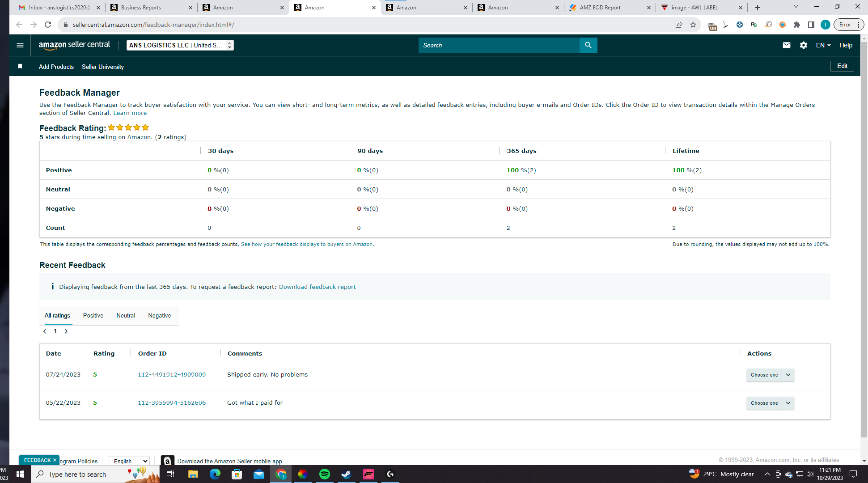Click the Learn more link

pyautogui.click(x=130, y=113)
